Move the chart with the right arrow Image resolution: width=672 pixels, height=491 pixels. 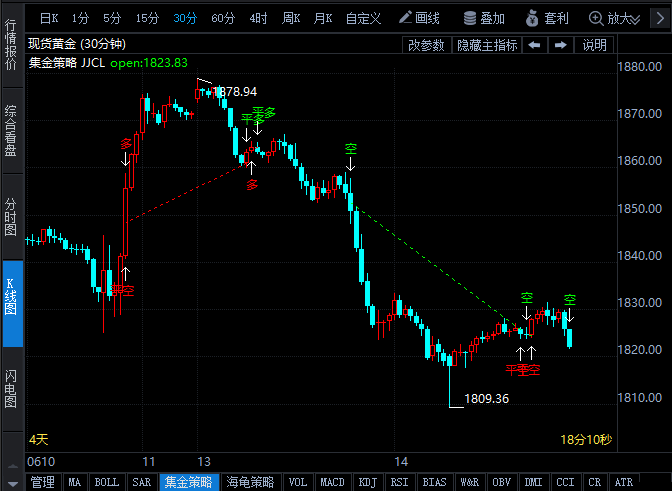[560, 45]
